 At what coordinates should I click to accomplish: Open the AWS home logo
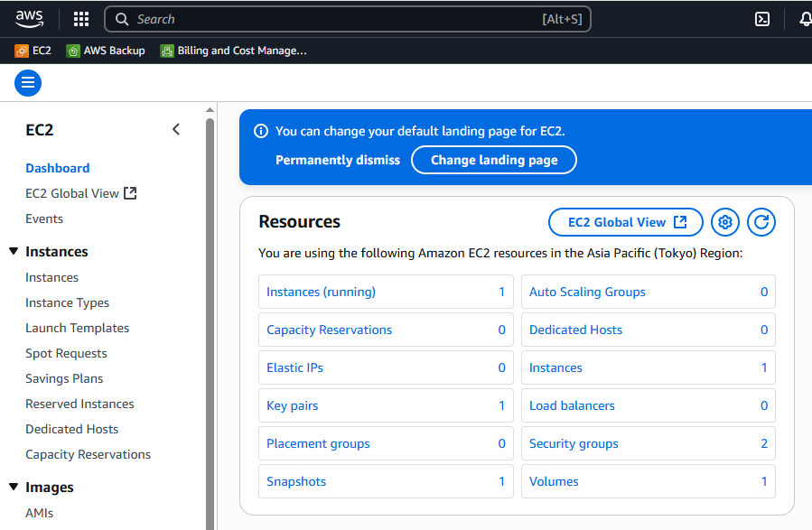(x=29, y=19)
